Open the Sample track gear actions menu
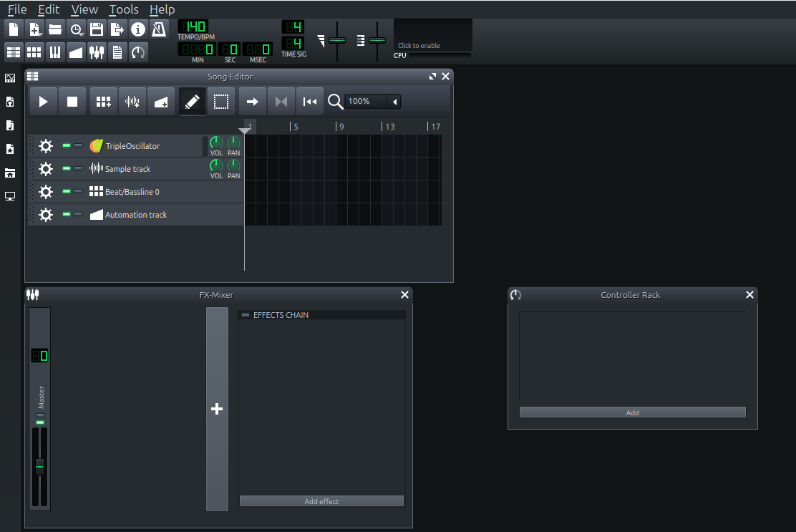 45,169
